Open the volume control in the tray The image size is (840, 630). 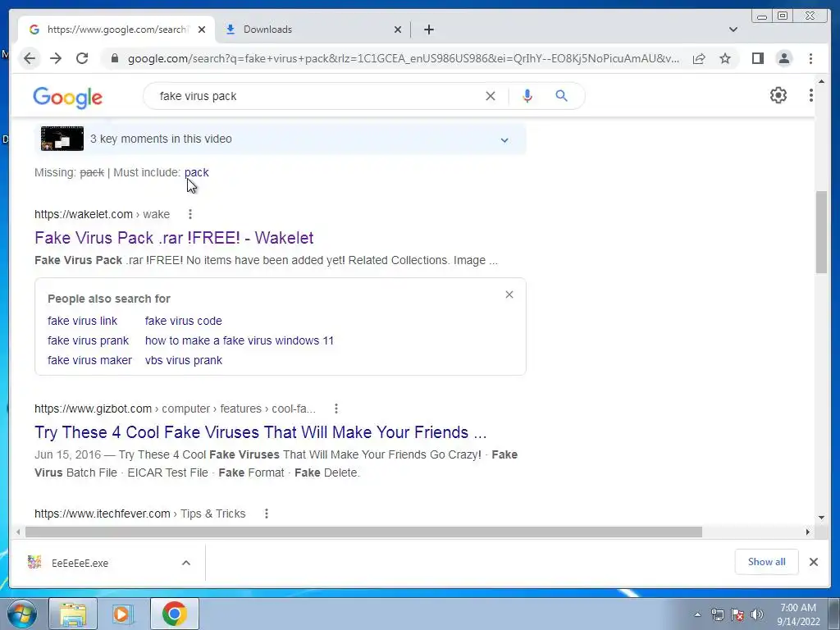[757, 614]
